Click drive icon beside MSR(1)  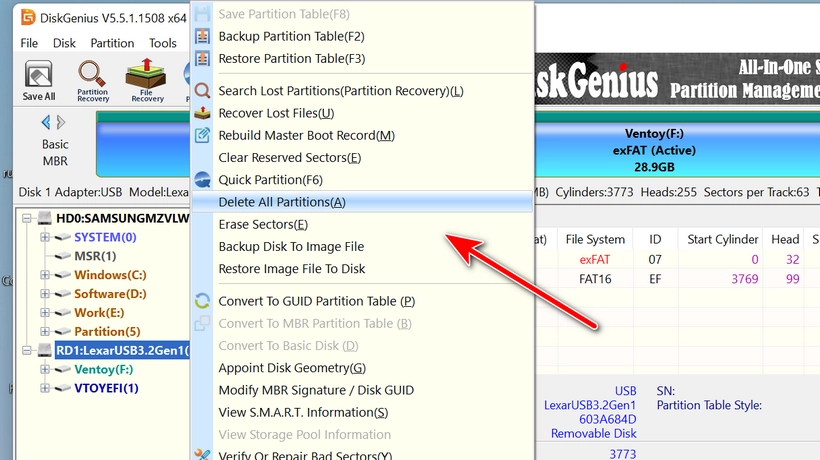coord(63,256)
